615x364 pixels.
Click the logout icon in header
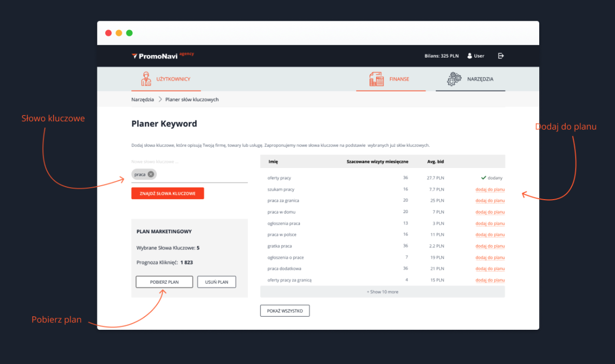(501, 56)
